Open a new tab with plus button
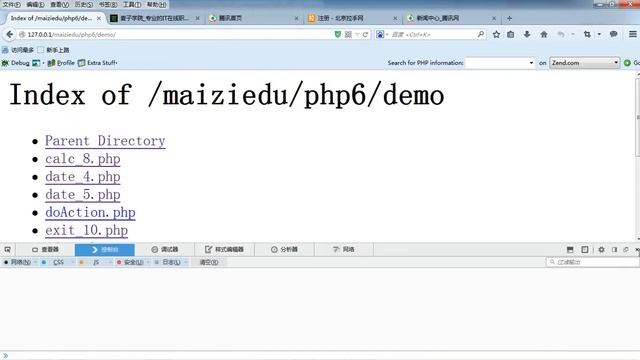The image size is (640, 360). click(509, 18)
